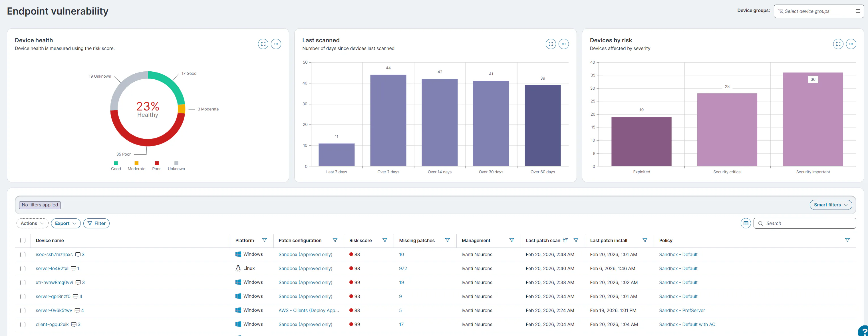Image resolution: width=868 pixels, height=336 pixels.
Task: Filter the Missing patches column
Action: click(x=447, y=240)
